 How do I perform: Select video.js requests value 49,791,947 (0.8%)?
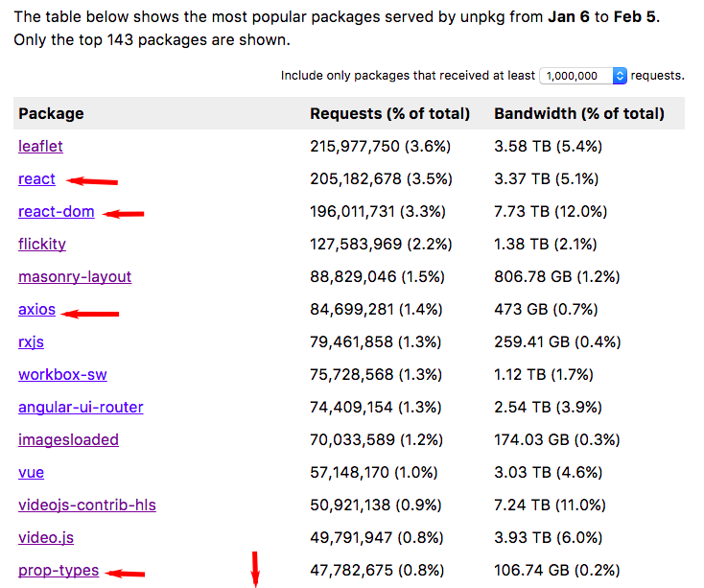377,538
